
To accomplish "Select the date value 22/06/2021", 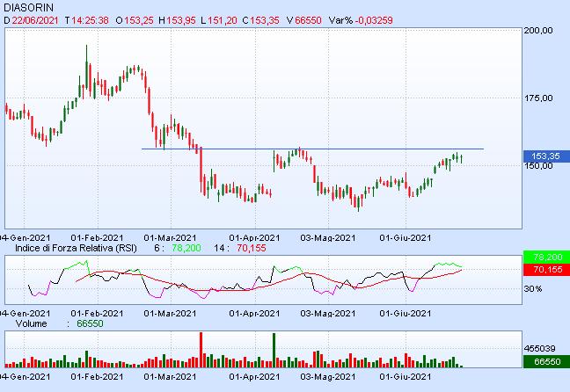I will [35, 20].
